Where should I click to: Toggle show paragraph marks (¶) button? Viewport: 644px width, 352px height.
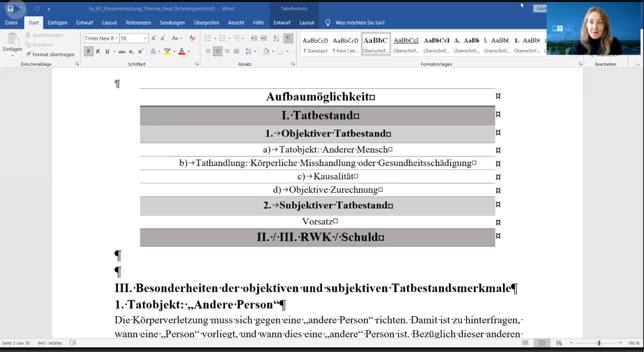point(288,38)
